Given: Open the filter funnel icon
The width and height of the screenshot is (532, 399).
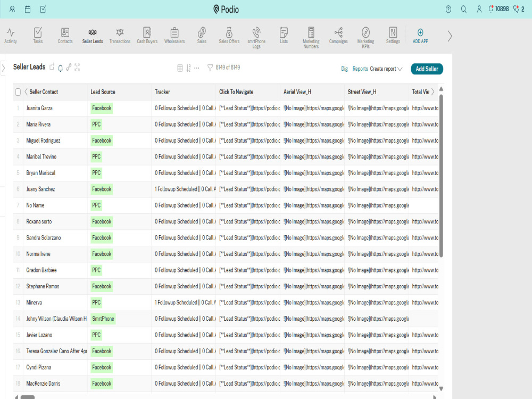Looking at the screenshot, I should click(x=210, y=68).
